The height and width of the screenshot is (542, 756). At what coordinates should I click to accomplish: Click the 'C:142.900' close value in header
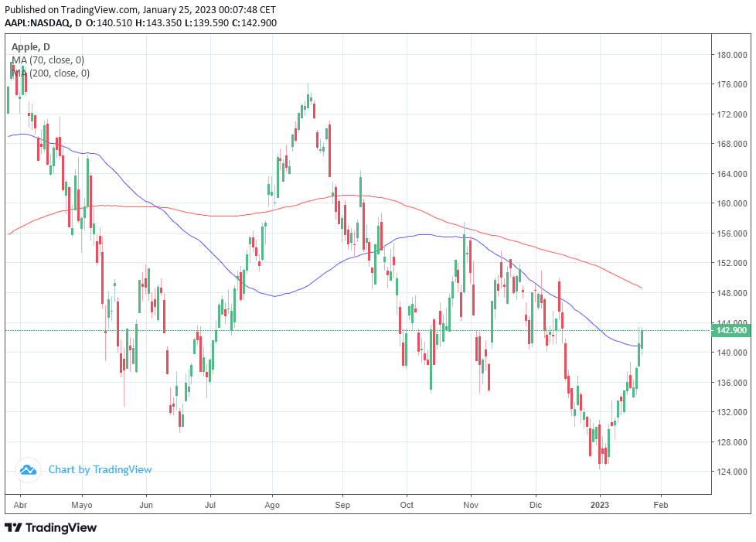tap(254, 22)
